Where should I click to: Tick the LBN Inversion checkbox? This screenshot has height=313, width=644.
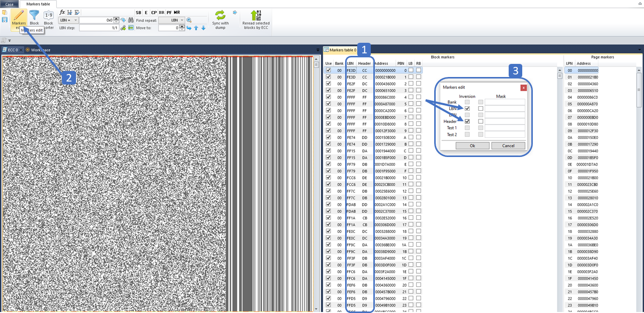pos(467,109)
